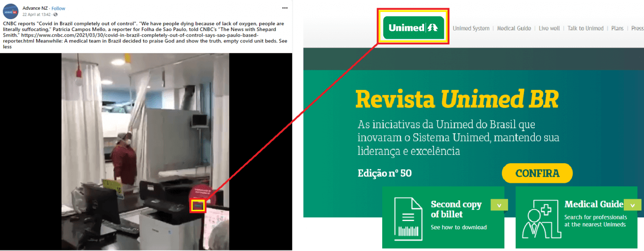Open the Live well menu item
644x251 pixels.
pyautogui.click(x=549, y=28)
